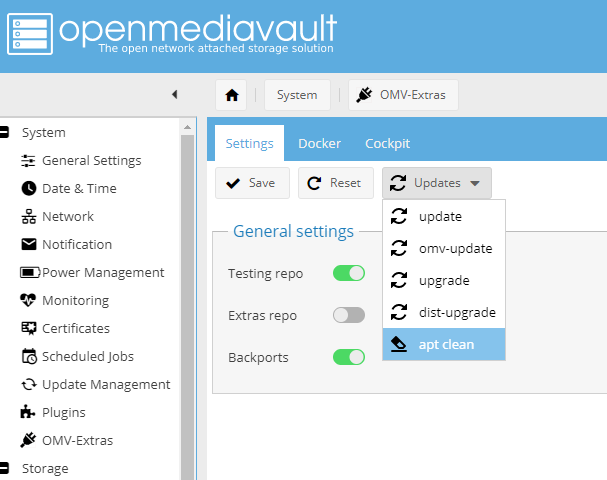
Task: Click the OMV-Extras plug icon in breadcrumb
Action: click(x=364, y=95)
